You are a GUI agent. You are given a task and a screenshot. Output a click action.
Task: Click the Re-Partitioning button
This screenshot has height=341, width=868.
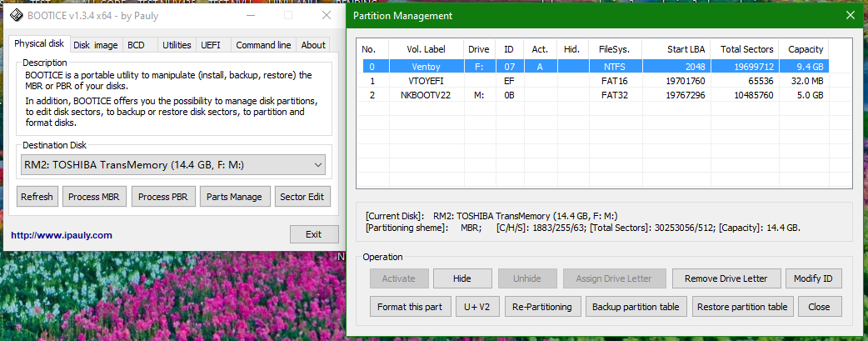542,307
